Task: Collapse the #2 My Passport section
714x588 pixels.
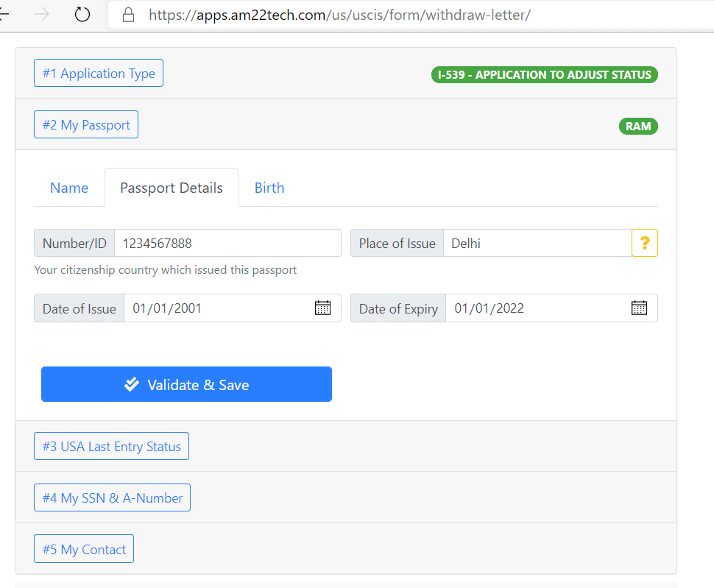Action: [86, 124]
